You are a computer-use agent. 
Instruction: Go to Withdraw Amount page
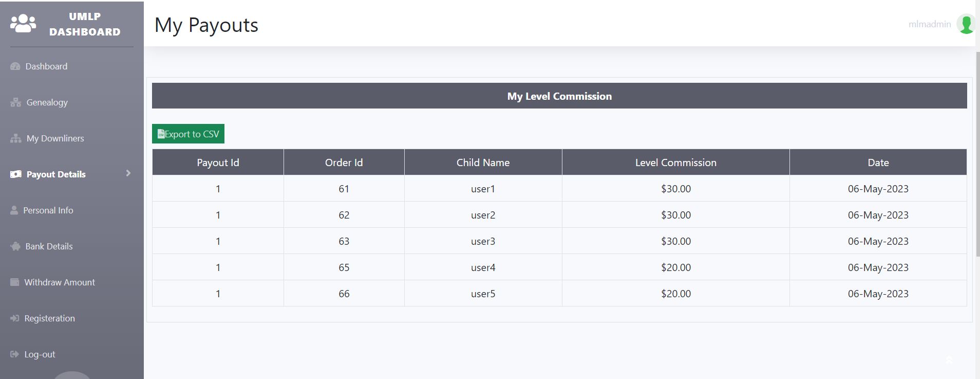[x=60, y=282]
